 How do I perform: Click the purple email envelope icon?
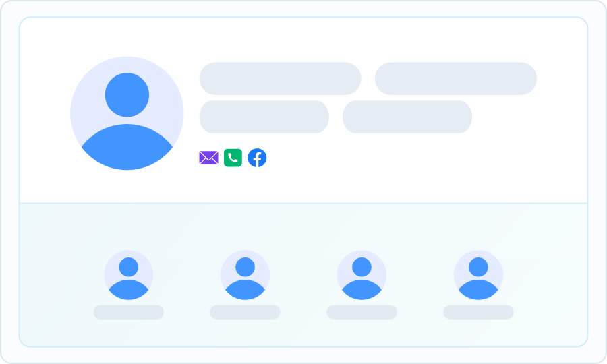tap(208, 158)
